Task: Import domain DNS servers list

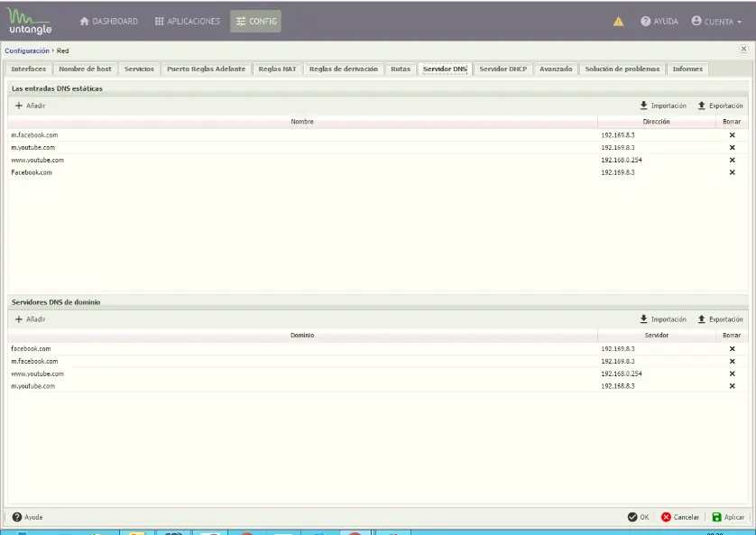Action: 663,319
